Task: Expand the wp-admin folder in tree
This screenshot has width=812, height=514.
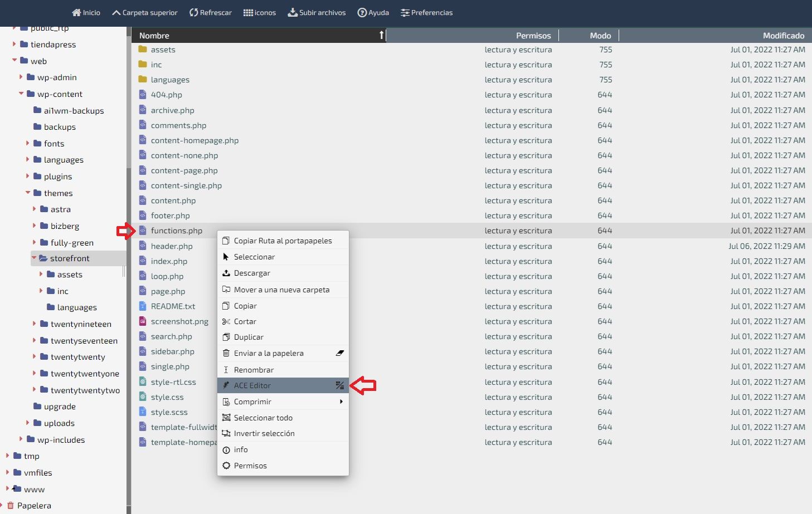Action: (21, 77)
